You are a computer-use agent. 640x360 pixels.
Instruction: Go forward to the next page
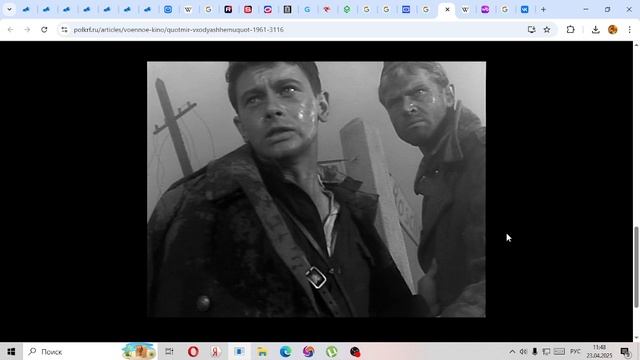point(27,29)
